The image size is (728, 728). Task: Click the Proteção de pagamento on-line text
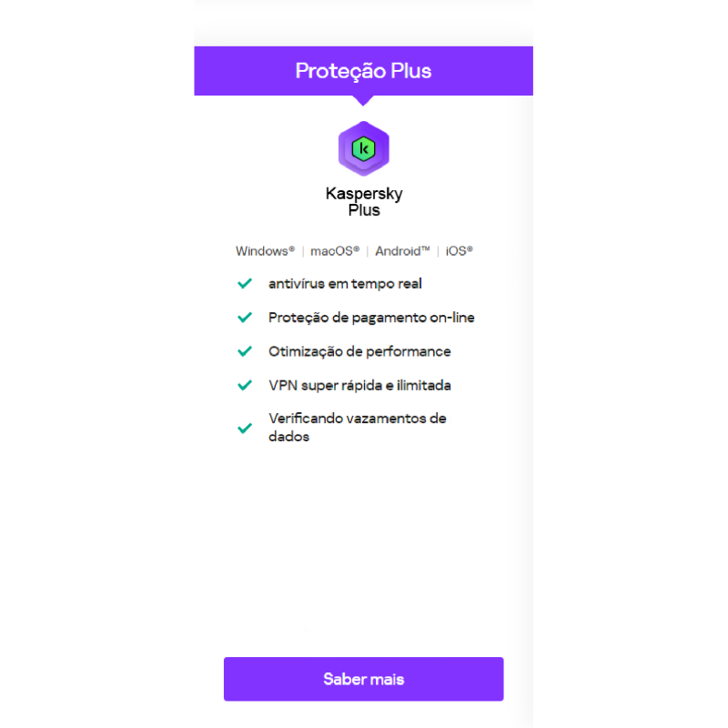pyautogui.click(x=371, y=318)
